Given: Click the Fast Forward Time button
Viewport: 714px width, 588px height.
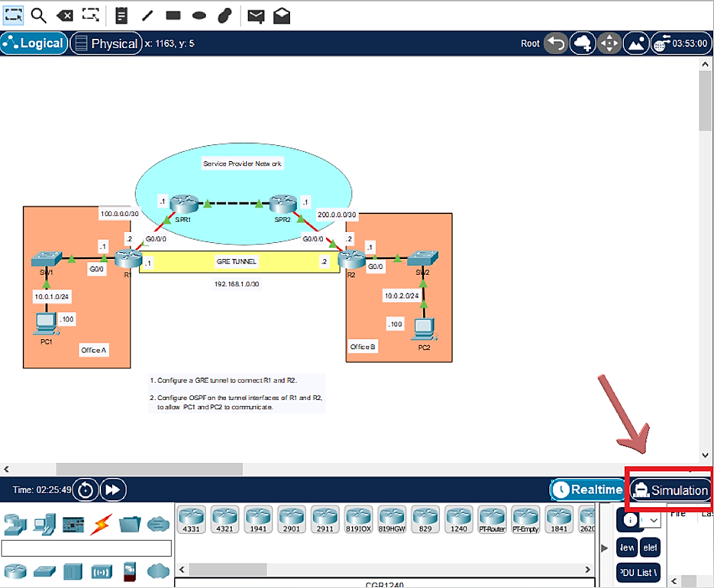Looking at the screenshot, I should (x=113, y=489).
